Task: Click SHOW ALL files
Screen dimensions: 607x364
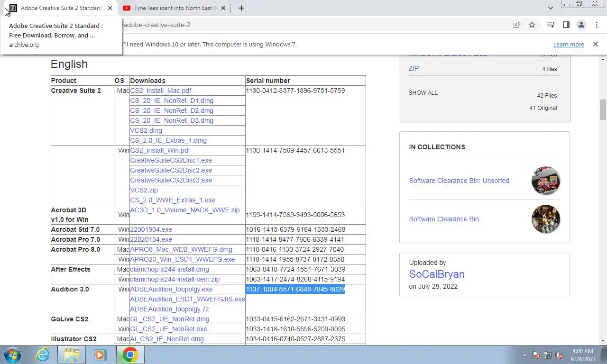Action: click(x=423, y=93)
